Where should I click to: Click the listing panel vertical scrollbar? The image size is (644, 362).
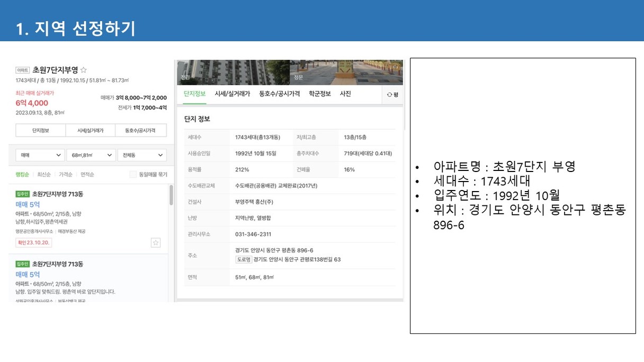coord(171,195)
